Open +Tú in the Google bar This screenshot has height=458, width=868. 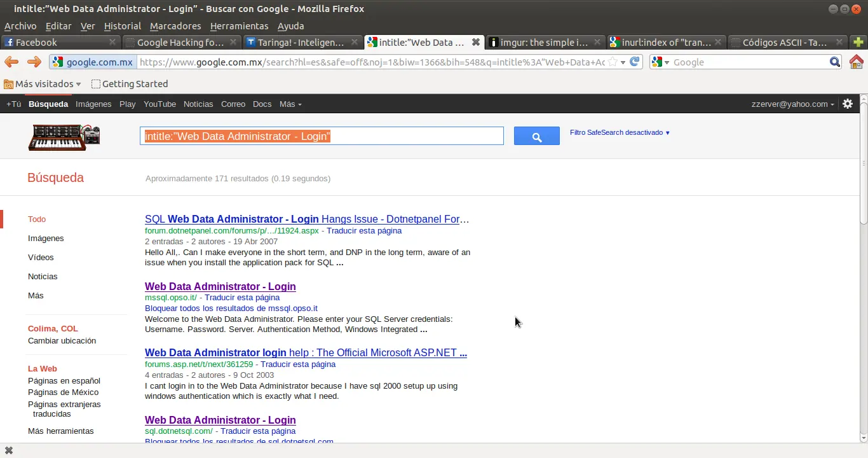coord(14,104)
